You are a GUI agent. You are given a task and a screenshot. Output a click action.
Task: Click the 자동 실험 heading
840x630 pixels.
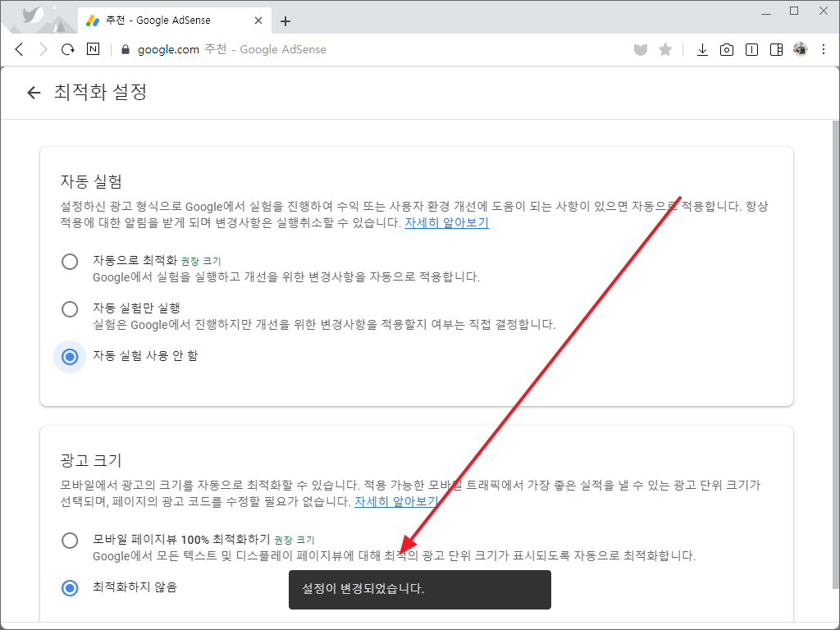point(91,181)
